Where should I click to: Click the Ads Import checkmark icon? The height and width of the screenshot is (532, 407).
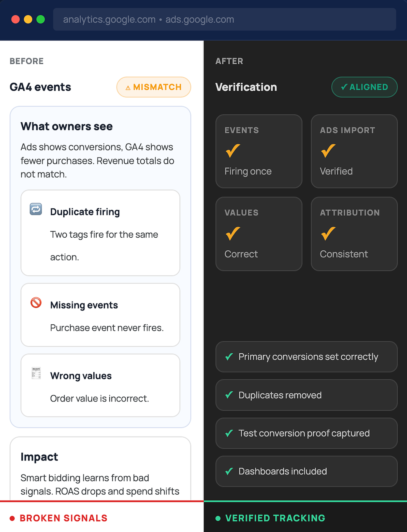coord(328,151)
